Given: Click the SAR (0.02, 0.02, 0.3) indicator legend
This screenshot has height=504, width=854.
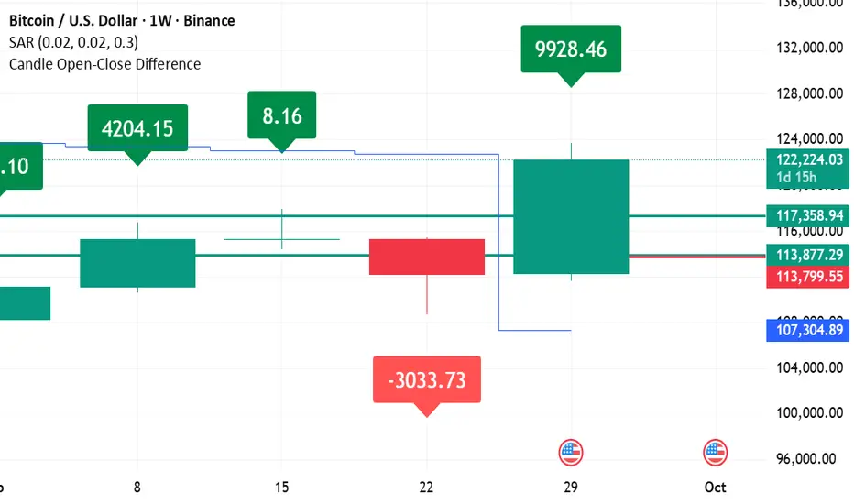Looking at the screenshot, I should coord(74,42).
